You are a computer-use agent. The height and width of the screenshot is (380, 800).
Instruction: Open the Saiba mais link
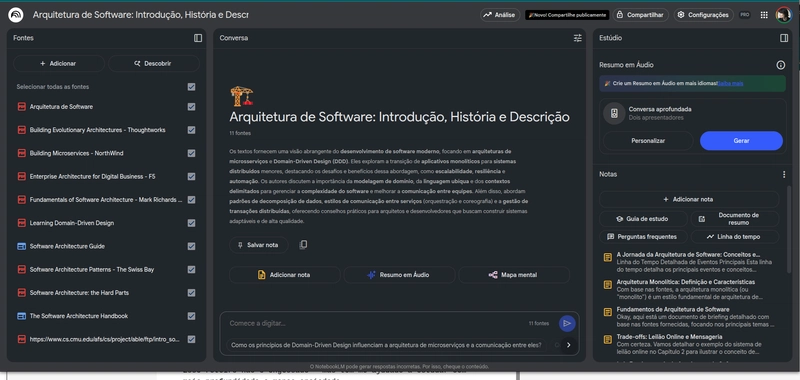pos(730,83)
